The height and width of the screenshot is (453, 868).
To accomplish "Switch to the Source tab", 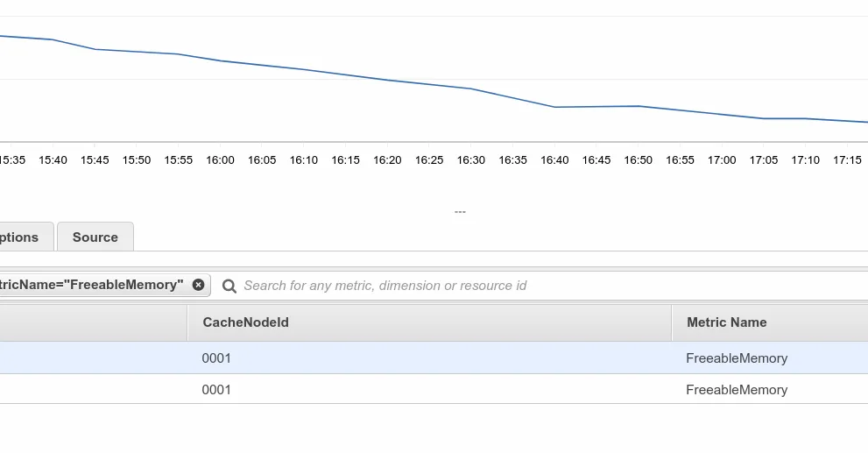I will point(95,237).
